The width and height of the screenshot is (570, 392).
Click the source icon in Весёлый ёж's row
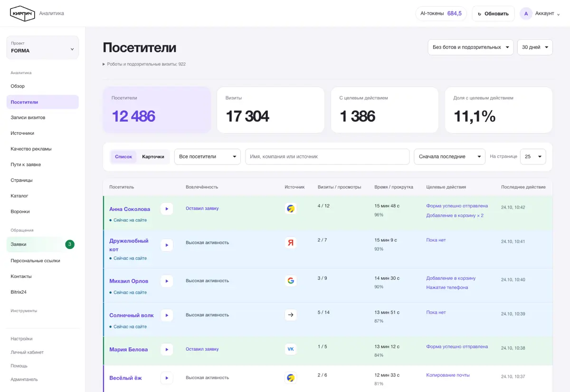pos(291,378)
